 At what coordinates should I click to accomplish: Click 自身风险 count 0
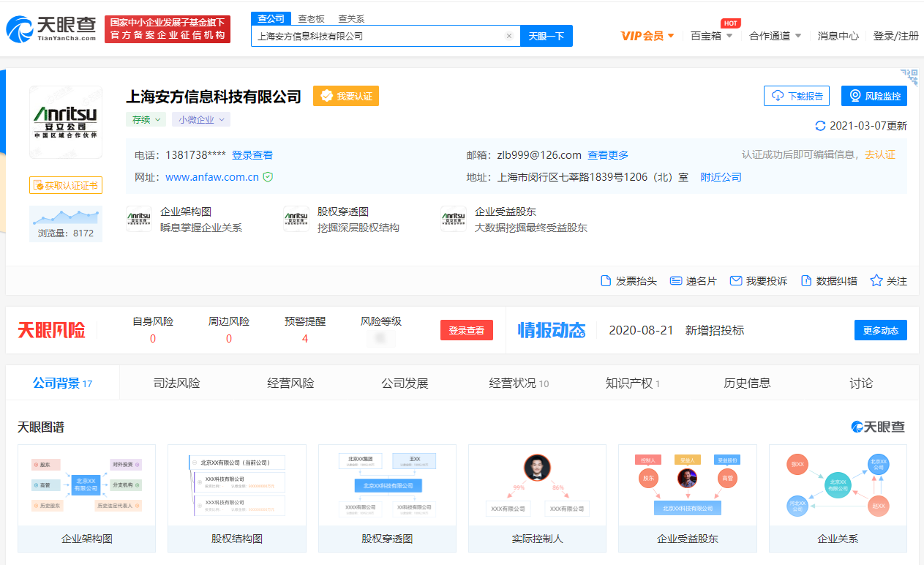(153, 338)
